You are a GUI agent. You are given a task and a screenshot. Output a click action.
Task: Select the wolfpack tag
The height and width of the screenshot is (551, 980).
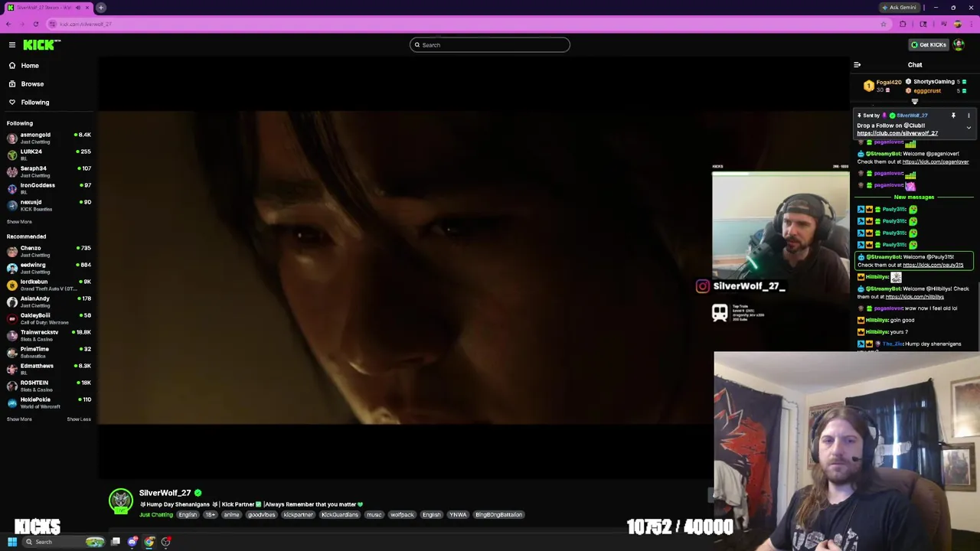coord(402,515)
